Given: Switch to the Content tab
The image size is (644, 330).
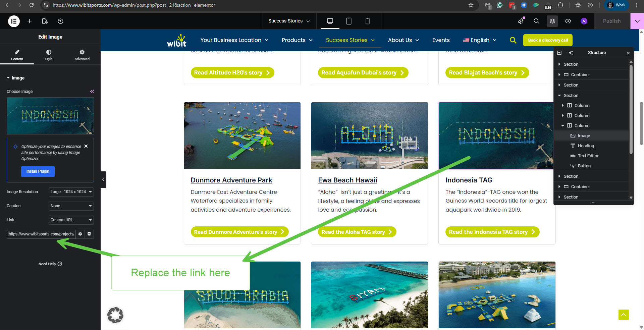Looking at the screenshot, I should (x=17, y=55).
